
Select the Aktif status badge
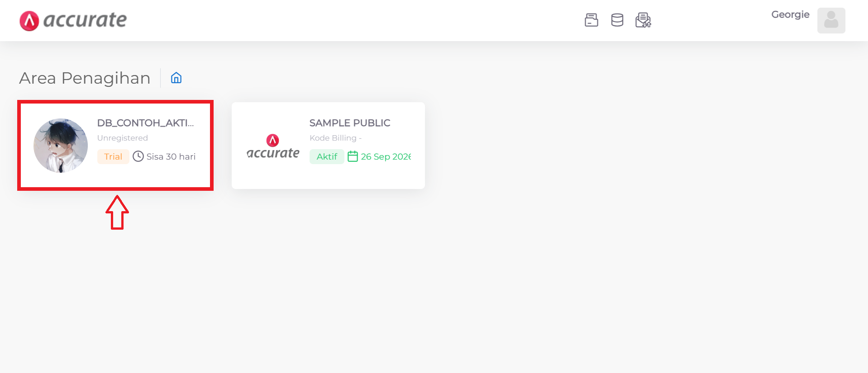click(x=327, y=156)
